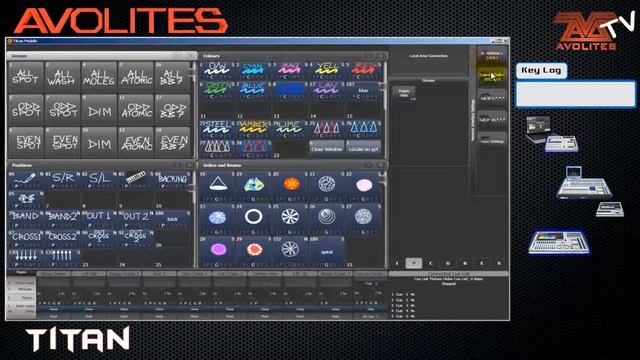Select the down-arrows position palette
640x360 pixels.
pyautogui.click(x=26, y=258)
